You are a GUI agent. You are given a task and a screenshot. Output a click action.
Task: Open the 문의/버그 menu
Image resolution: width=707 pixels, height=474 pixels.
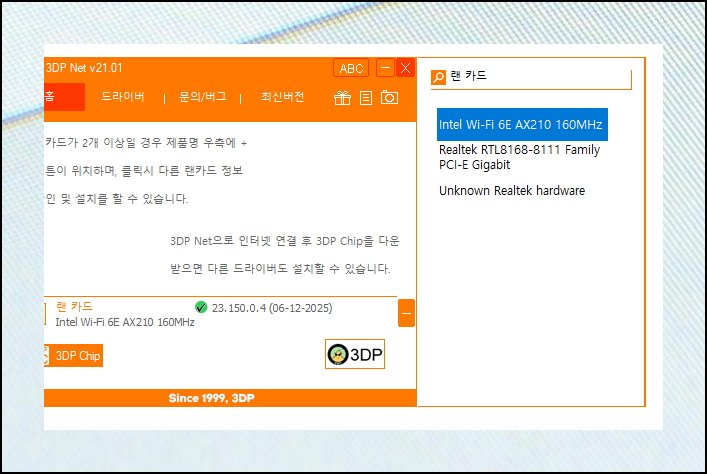point(203,97)
